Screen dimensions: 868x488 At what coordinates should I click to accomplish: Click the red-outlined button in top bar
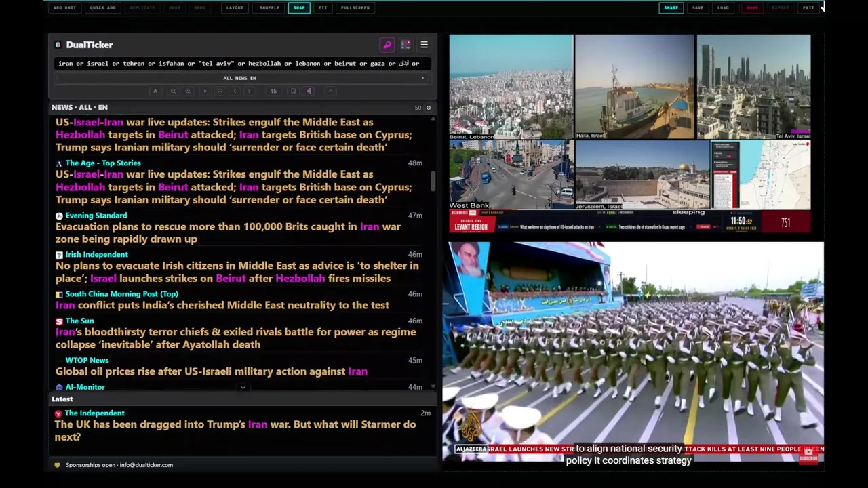click(752, 8)
